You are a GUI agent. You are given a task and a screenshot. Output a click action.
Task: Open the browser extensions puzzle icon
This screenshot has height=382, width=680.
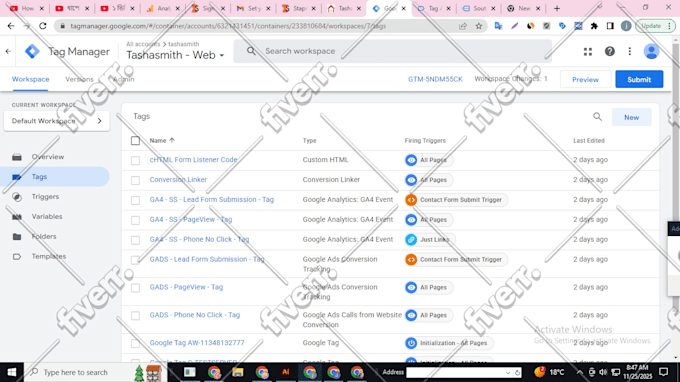click(594, 26)
